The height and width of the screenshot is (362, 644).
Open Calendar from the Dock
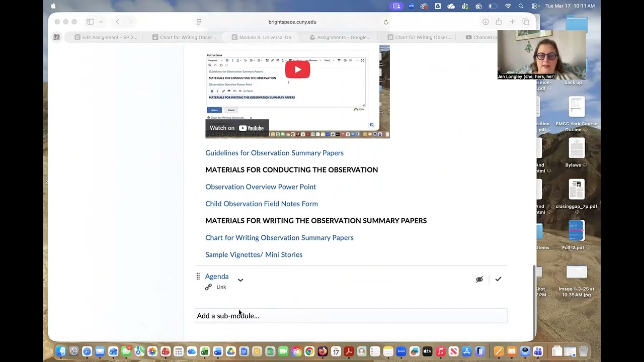pyautogui.click(x=336, y=351)
